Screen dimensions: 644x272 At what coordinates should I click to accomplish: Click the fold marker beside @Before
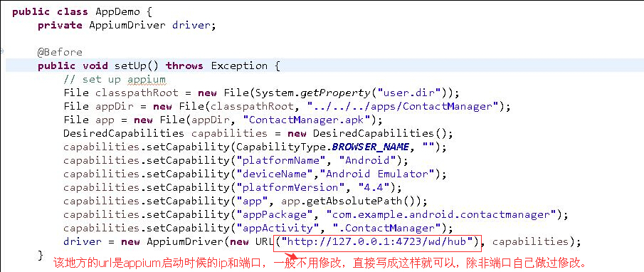[2, 51]
